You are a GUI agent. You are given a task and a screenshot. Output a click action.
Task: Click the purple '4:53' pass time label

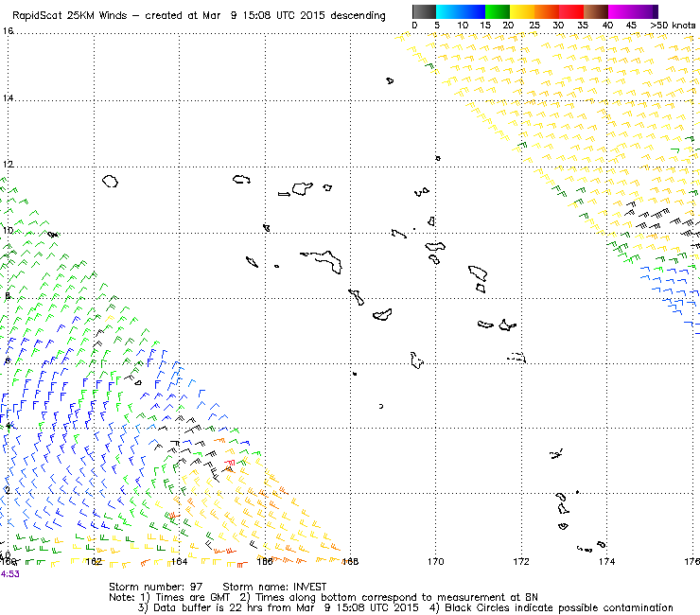(9, 574)
